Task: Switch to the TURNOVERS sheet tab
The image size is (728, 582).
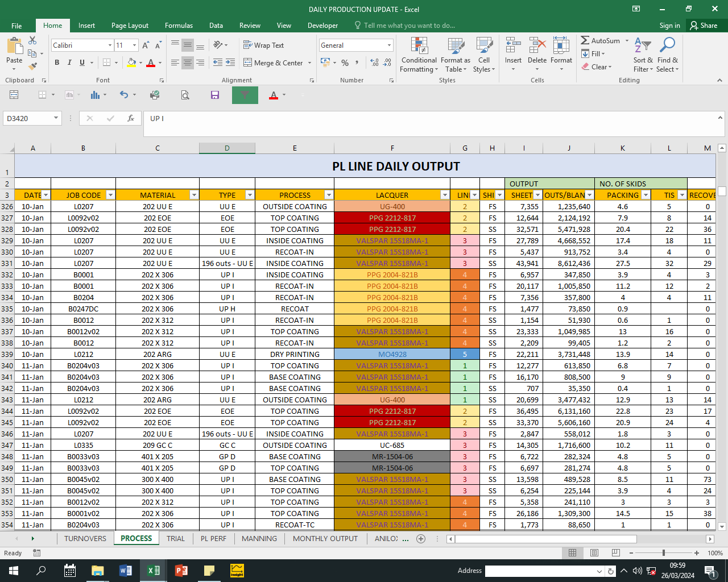Action: 85,539
